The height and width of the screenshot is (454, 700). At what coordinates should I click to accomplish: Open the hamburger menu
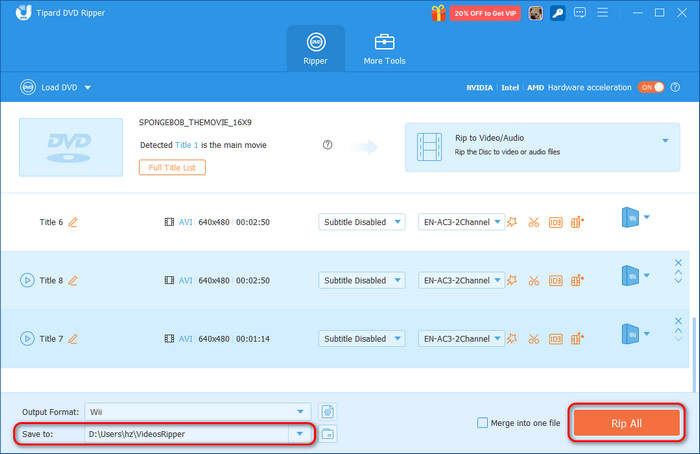pos(603,12)
